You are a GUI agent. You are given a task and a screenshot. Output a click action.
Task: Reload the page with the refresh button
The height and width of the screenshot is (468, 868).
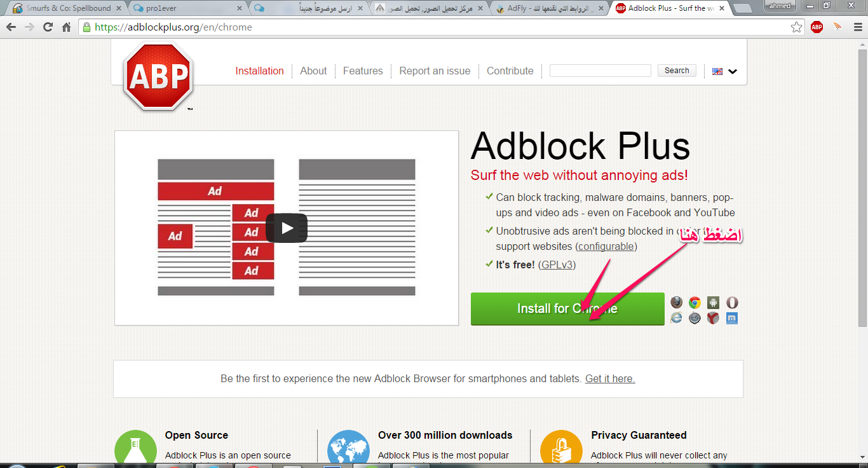tap(48, 27)
